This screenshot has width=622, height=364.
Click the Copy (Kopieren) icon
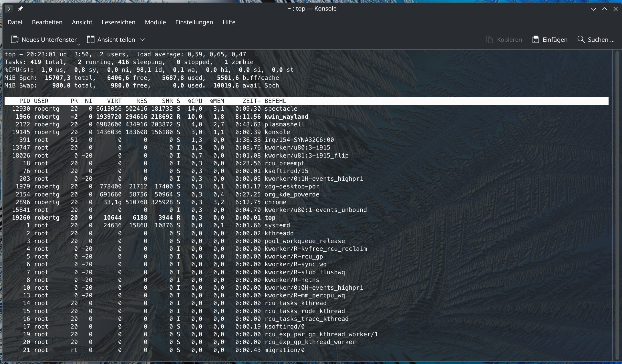tap(489, 39)
